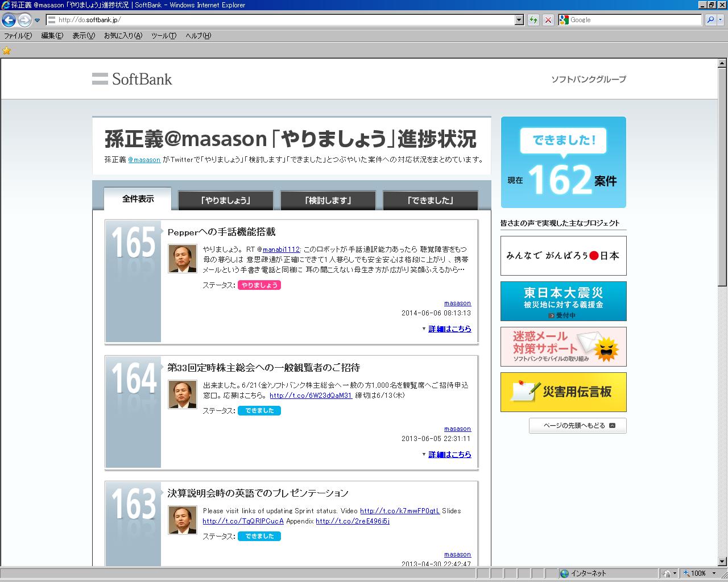Screen dimensions: 728x582
Task: Click できました status badge in item 164
Action: tap(259, 411)
